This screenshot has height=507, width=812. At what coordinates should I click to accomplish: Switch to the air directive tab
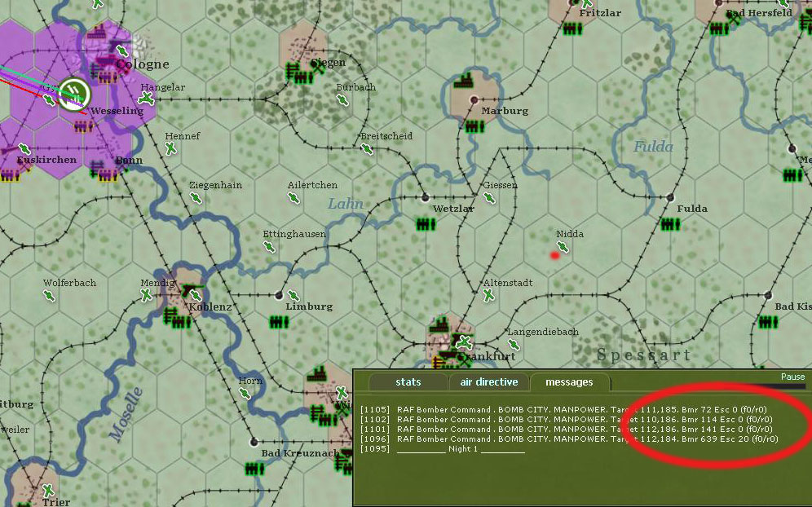tap(489, 382)
